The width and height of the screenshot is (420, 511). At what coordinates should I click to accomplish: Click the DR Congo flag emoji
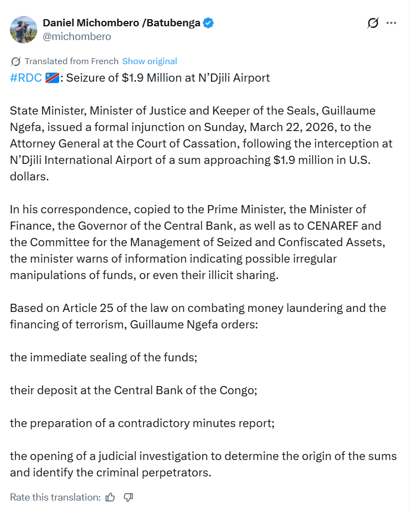tap(52, 78)
